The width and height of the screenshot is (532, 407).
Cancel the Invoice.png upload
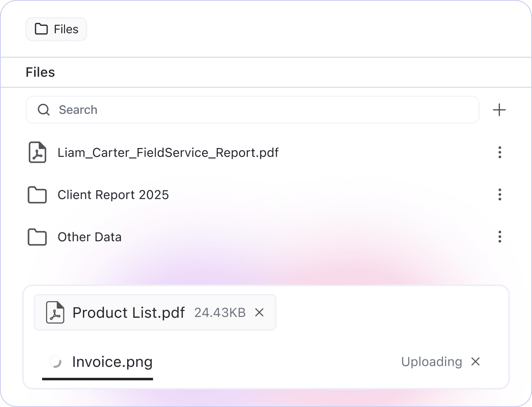coord(475,362)
